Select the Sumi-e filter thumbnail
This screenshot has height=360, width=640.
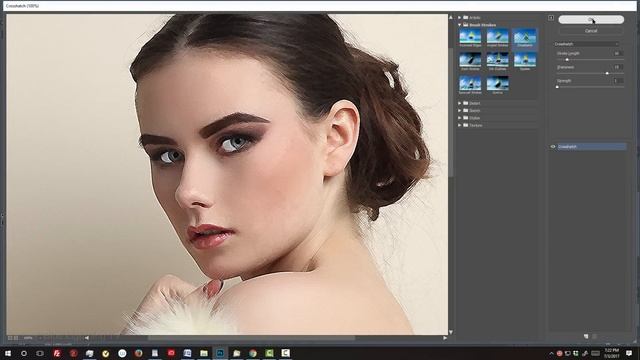click(x=497, y=85)
